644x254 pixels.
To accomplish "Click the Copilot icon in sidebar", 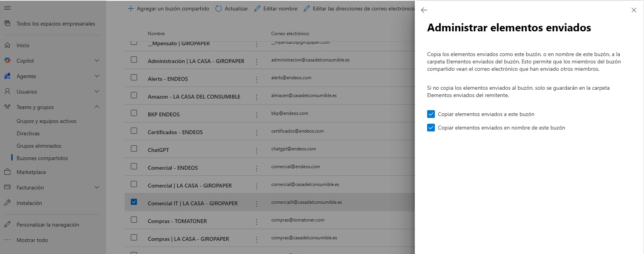I will (x=7, y=61).
